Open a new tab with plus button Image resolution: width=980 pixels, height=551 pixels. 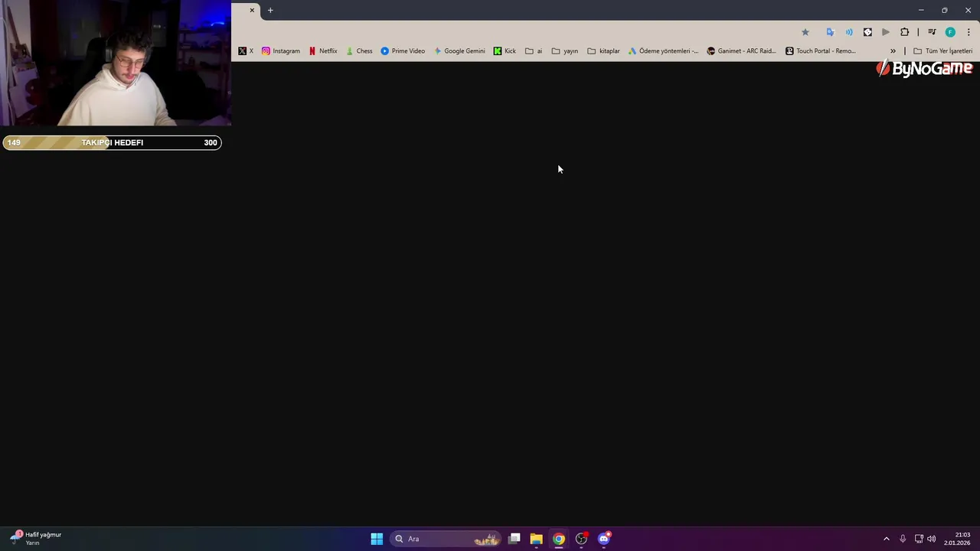click(x=270, y=10)
